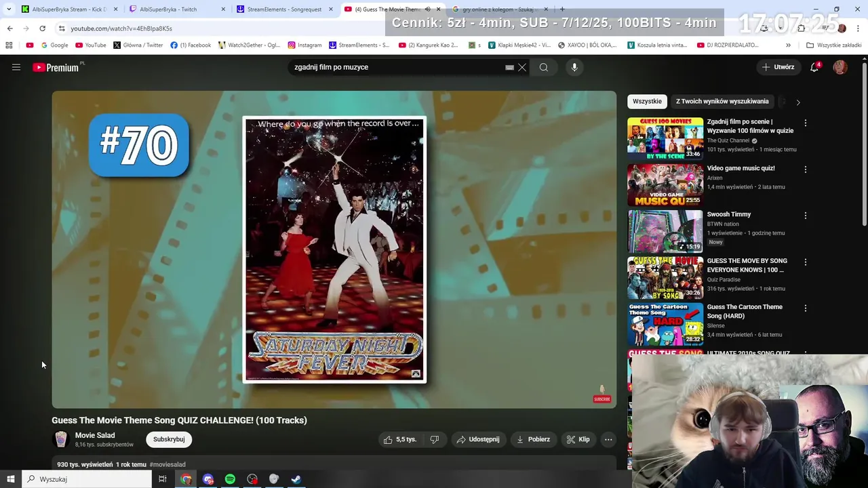The height and width of the screenshot is (488, 868).
Task: Click the #moviesalad hashtag
Action: tap(167, 464)
